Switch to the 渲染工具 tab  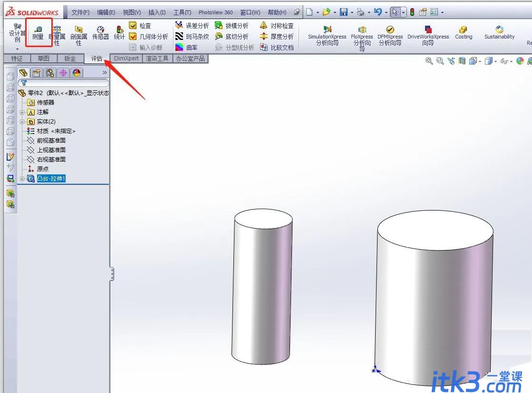(157, 58)
